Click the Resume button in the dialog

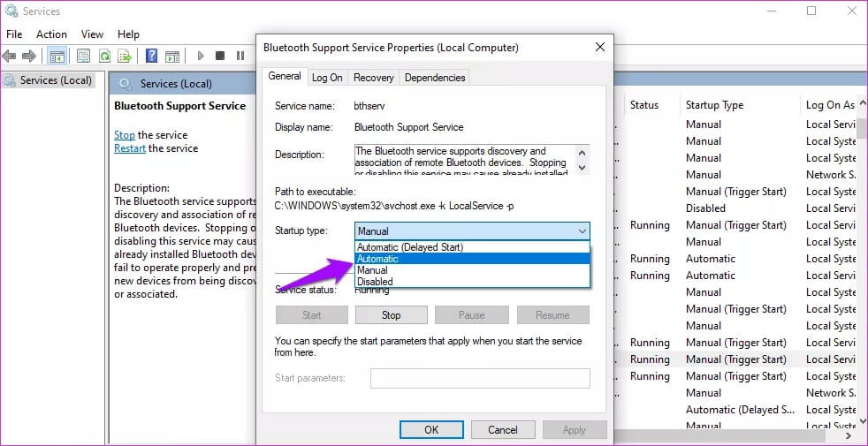[552, 315]
